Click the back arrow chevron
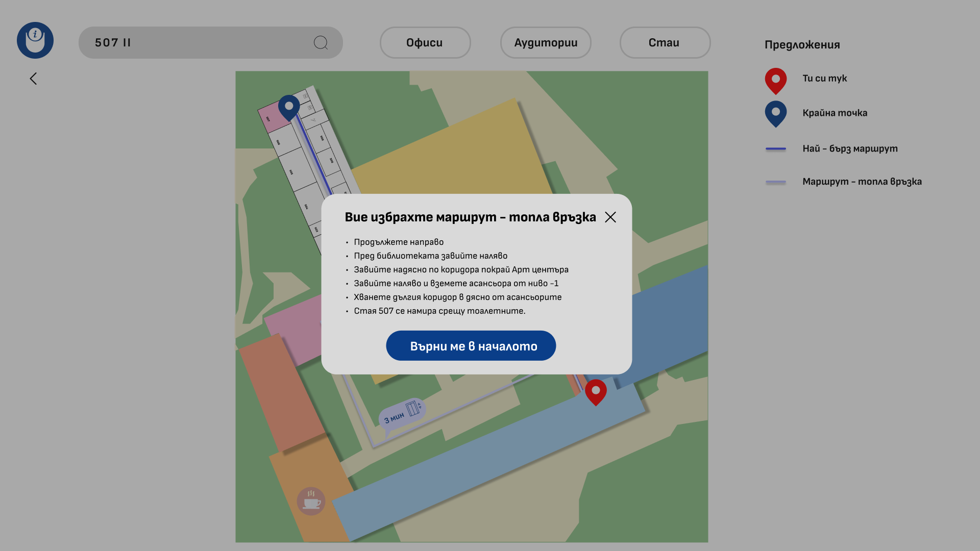The width and height of the screenshot is (980, 551). tap(33, 79)
